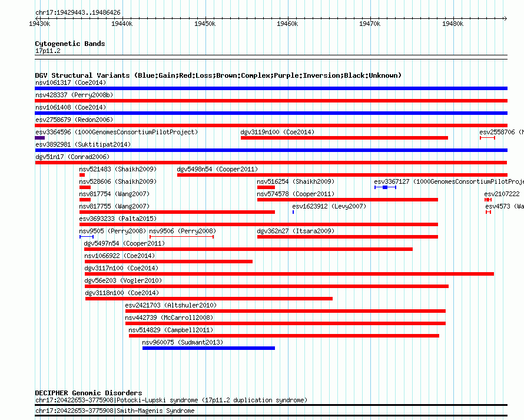
Task: Click the 19470k ruler position
Action: (x=370, y=24)
